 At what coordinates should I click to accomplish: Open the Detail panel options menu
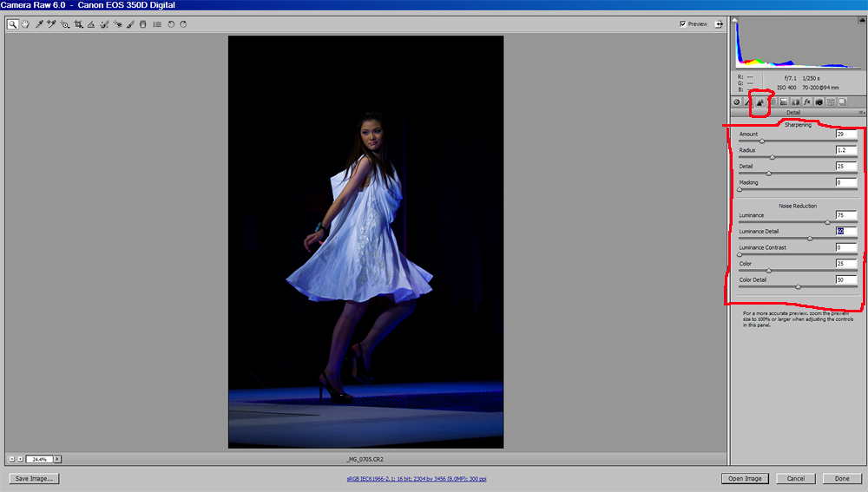tap(862, 113)
